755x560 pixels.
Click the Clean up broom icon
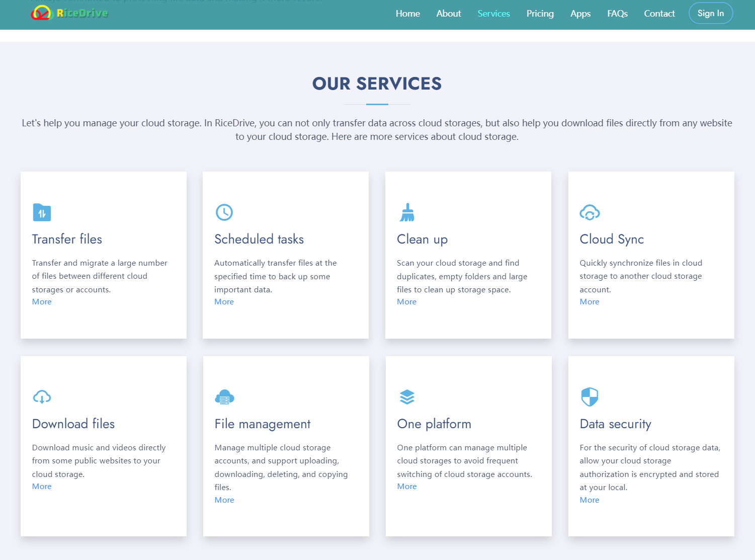click(407, 212)
